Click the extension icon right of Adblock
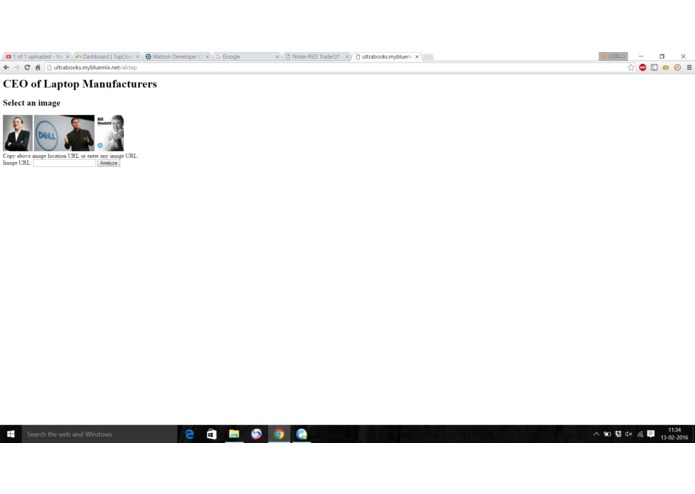This screenshot has width=695, height=494. (654, 67)
